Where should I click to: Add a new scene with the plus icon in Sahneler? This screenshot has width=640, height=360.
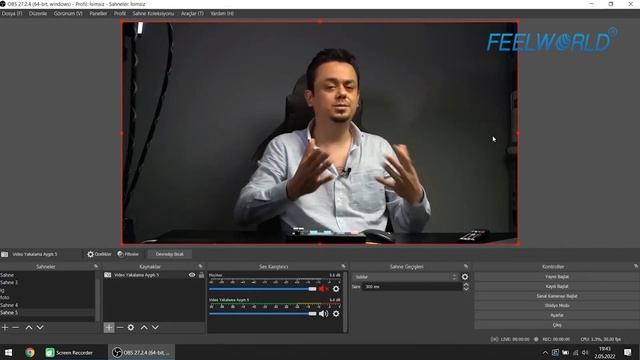(5, 327)
